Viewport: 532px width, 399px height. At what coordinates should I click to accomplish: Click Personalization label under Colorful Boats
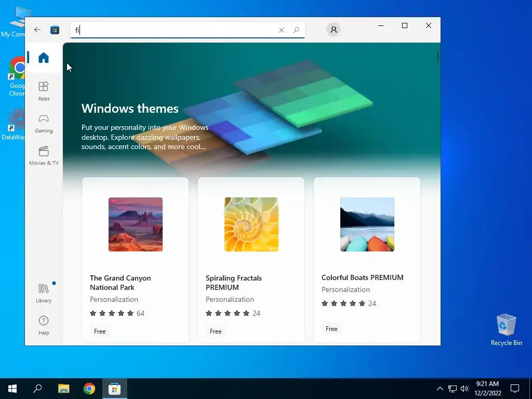pos(345,289)
